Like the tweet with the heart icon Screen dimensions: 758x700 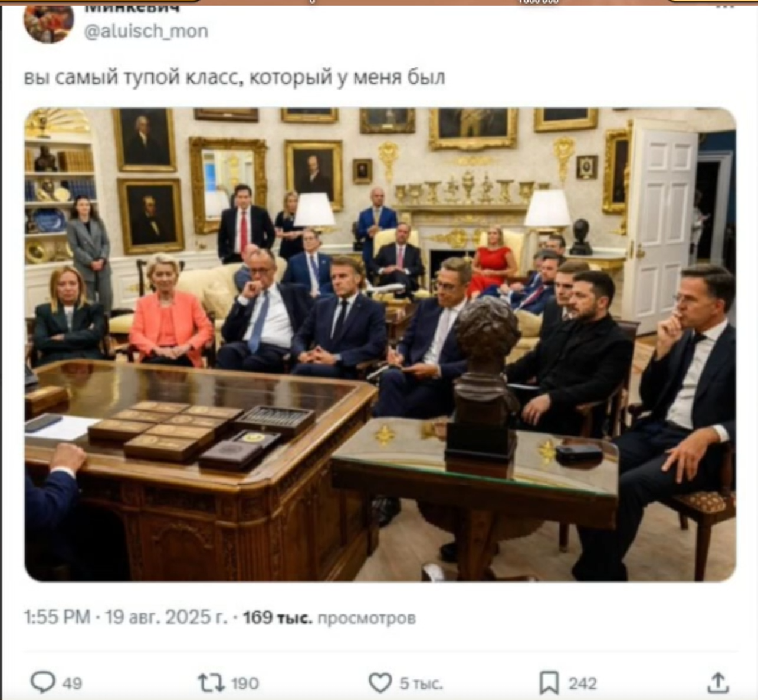tap(380, 683)
